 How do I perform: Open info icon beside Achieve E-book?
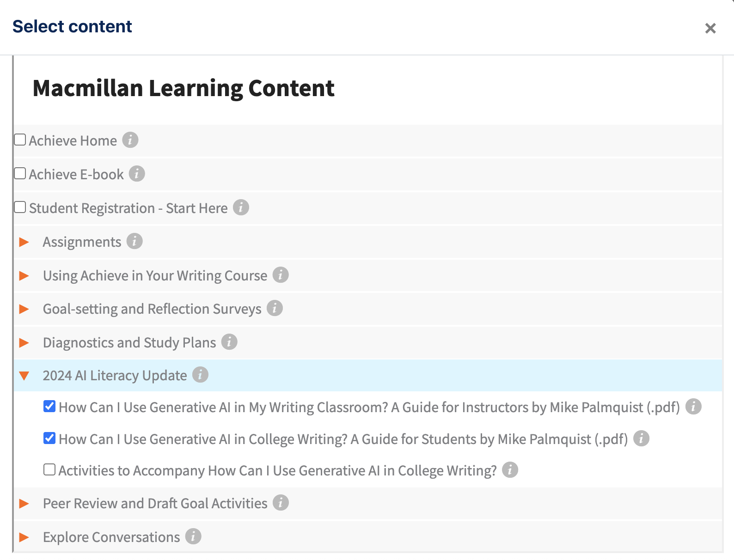click(x=137, y=174)
